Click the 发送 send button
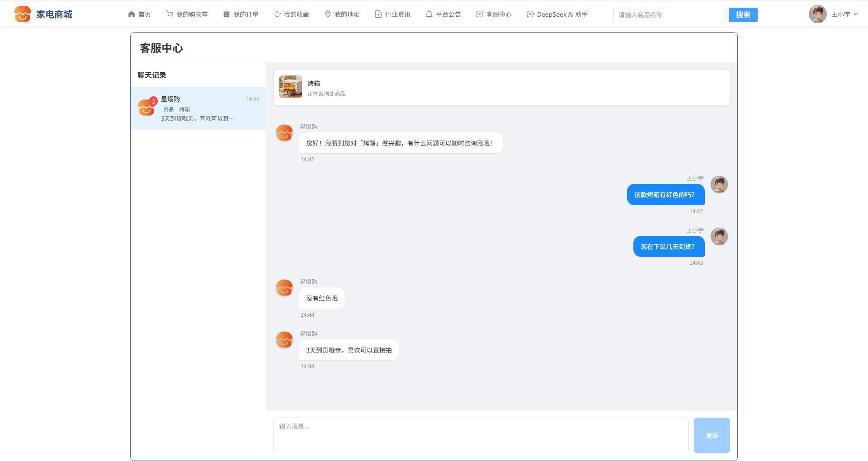The width and height of the screenshot is (868, 461). (x=712, y=435)
